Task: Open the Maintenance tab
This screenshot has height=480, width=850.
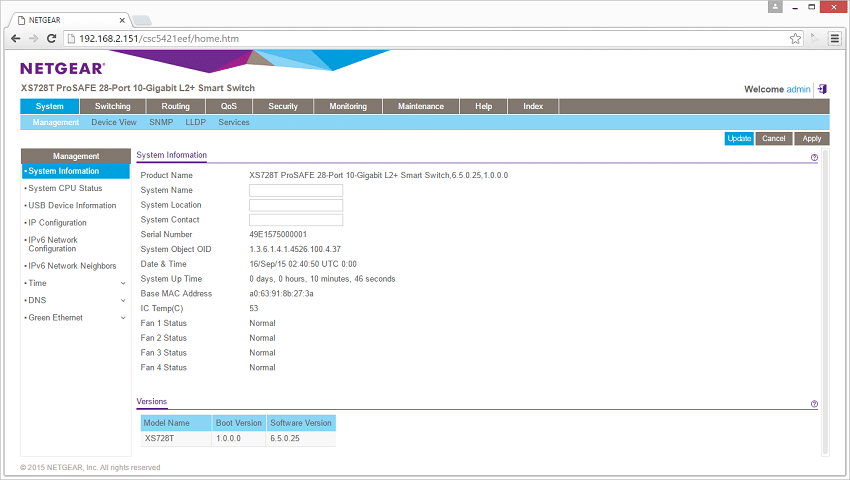Action: (x=421, y=106)
